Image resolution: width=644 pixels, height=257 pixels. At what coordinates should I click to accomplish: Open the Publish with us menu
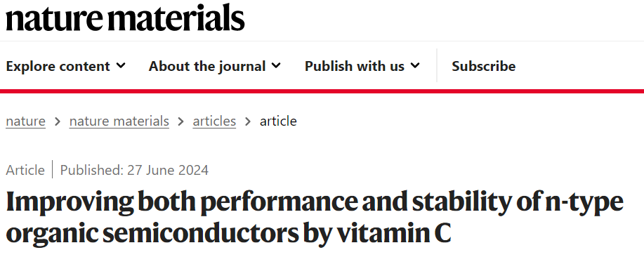(x=362, y=66)
